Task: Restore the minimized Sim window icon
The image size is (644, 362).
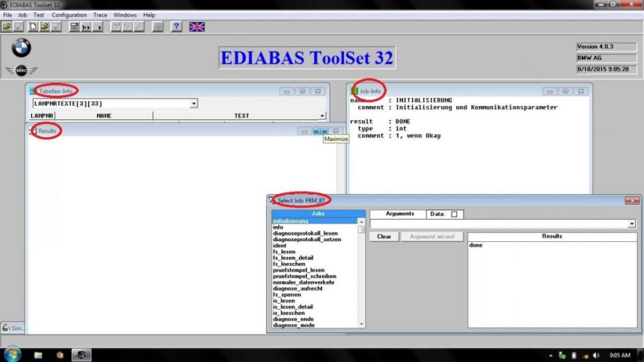Action: pyautogui.click(x=6, y=328)
